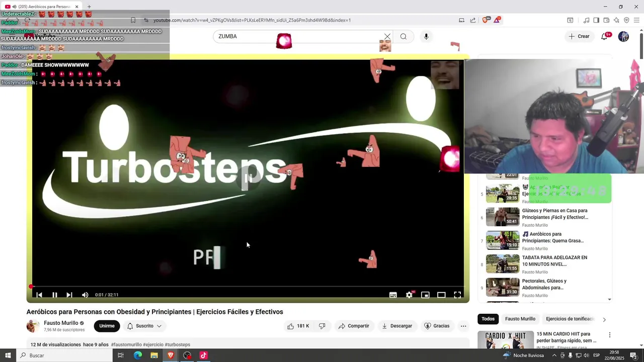Image resolution: width=644 pixels, height=362 pixels.
Task: Open YouTube notifications bell
Action: point(605,36)
